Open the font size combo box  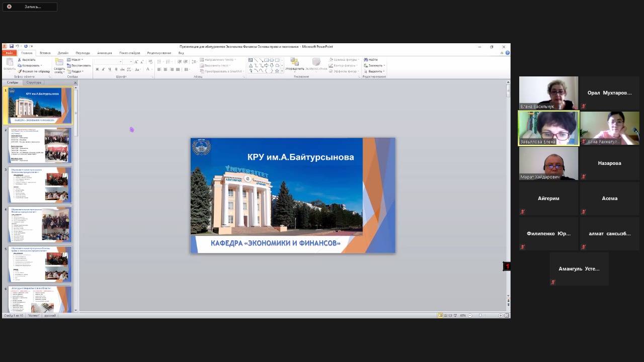pyautogui.click(x=128, y=62)
